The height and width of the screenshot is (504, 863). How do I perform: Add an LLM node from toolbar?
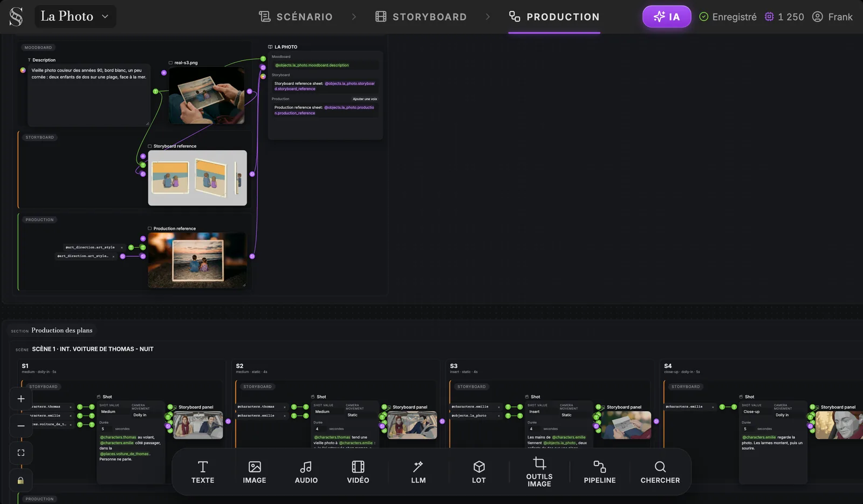coord(419,472)
